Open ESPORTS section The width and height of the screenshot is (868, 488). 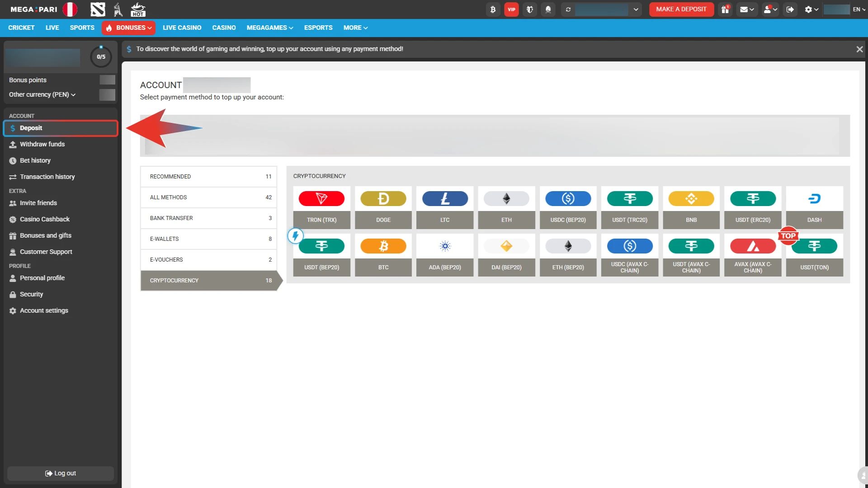pos(318,28)
